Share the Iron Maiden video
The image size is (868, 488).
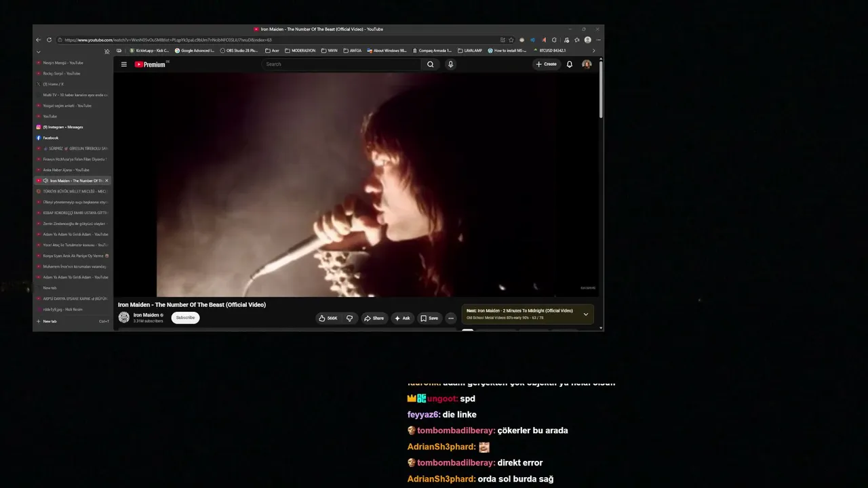(374, 318)
